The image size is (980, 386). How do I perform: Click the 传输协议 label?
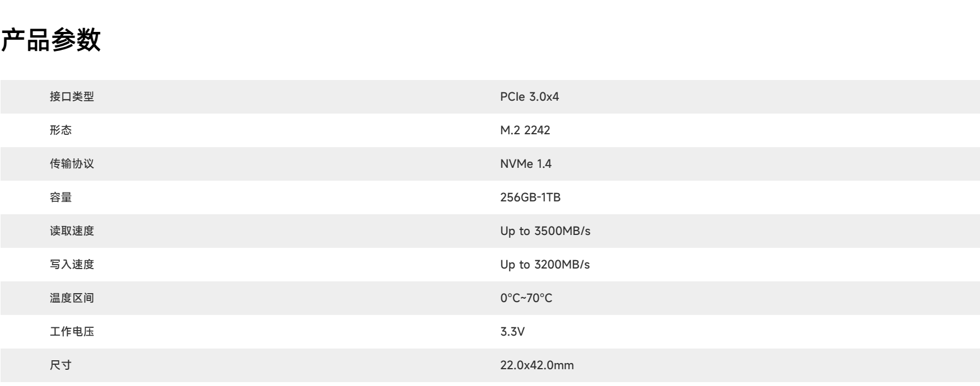72,164
